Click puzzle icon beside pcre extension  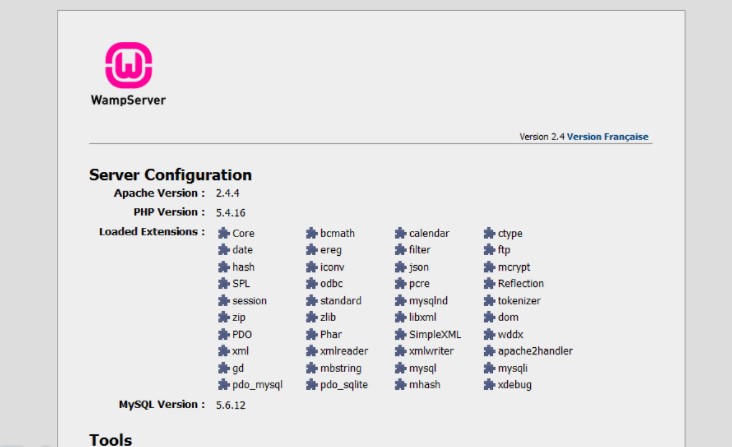(400, 283)
